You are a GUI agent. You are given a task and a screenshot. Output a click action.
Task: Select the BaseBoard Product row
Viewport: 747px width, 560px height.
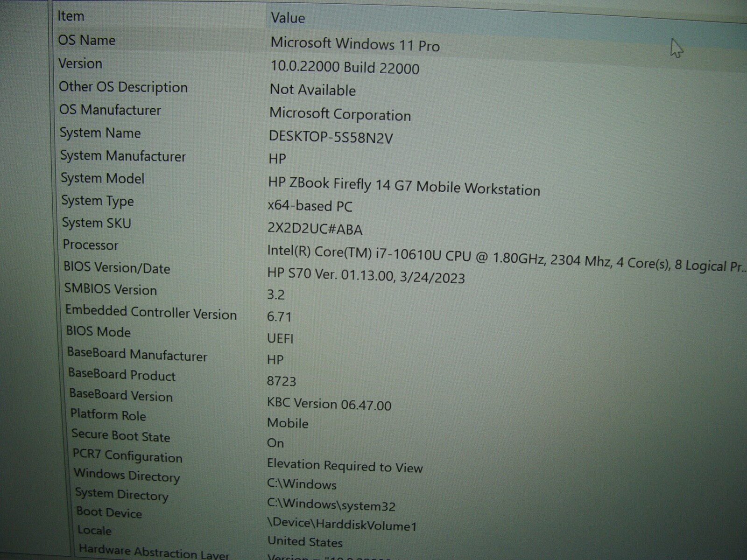pyautogui.click(x=122, y=376)
